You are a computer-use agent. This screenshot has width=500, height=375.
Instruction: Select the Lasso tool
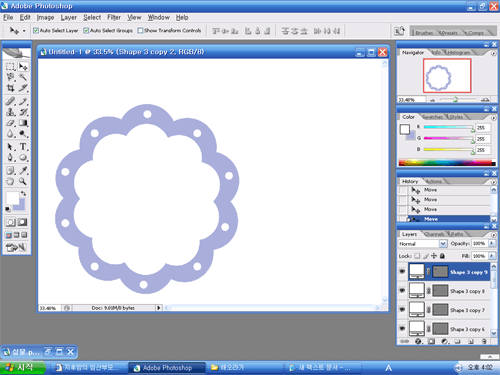10,77
